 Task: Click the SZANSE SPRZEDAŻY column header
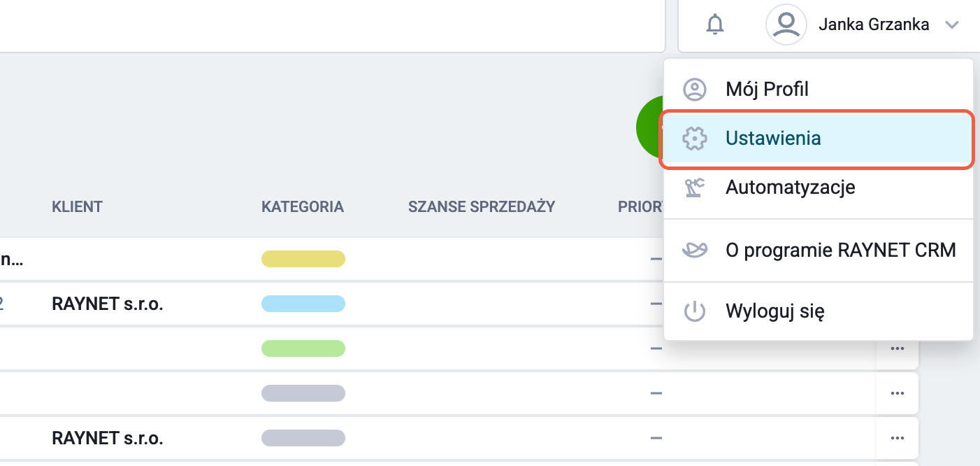[481, 206]
